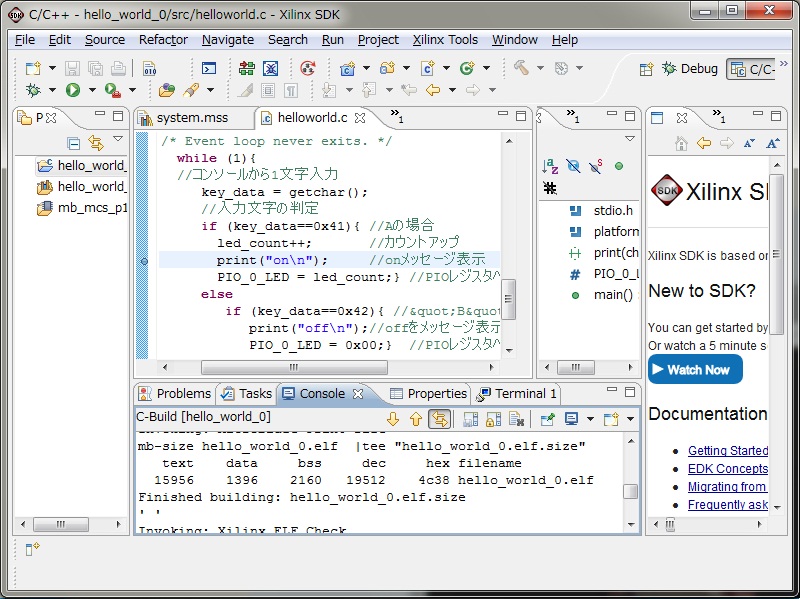Toggle the highlighted yellow arrows button in the console toolbar
Image resolution: width=800 pixels, height=599 pixels.
[439, 419]
